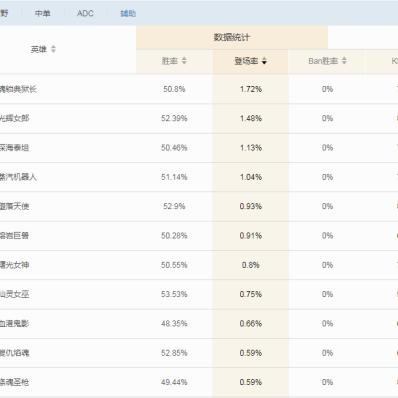Click Ban rate 0% in 蒸汽机器人 row

click(327, 177)
